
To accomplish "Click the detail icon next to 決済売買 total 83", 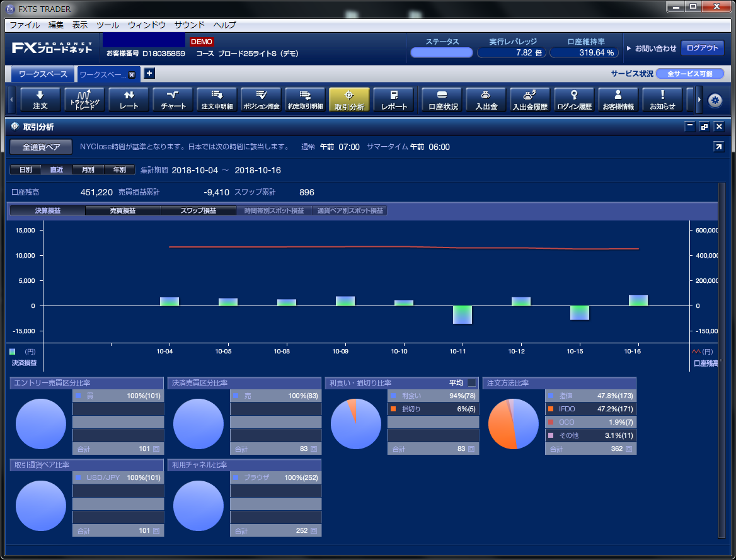I will (314, 449).
